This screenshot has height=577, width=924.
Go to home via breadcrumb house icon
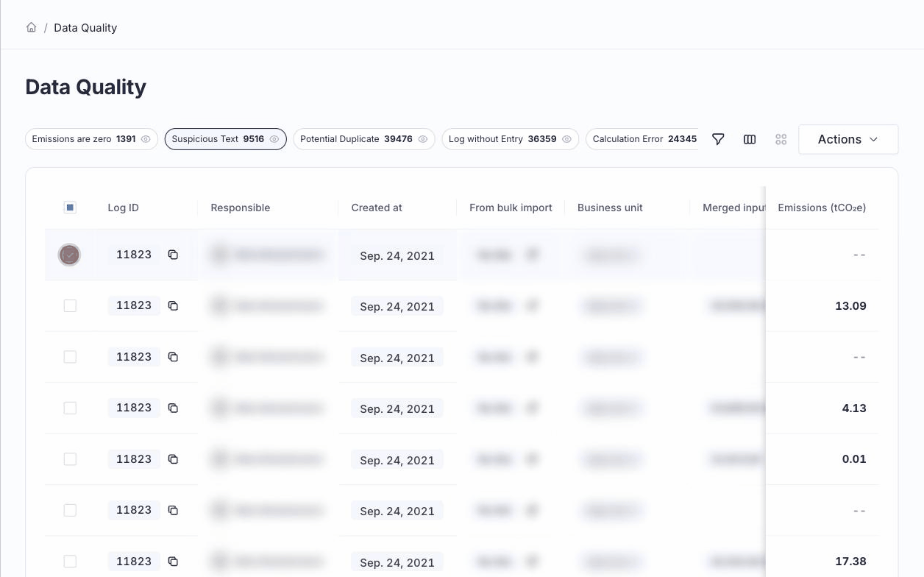tap(31, 27)
